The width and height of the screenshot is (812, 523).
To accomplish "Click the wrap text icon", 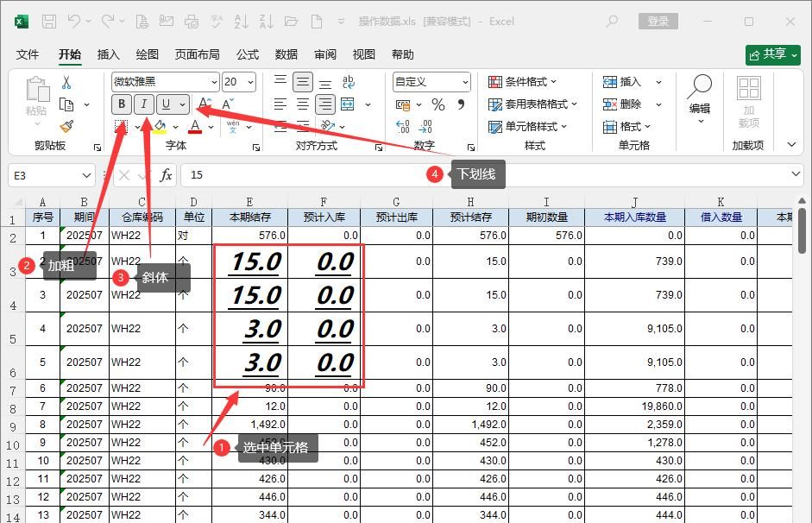I will pyautogui.click(x=349, y=82).
